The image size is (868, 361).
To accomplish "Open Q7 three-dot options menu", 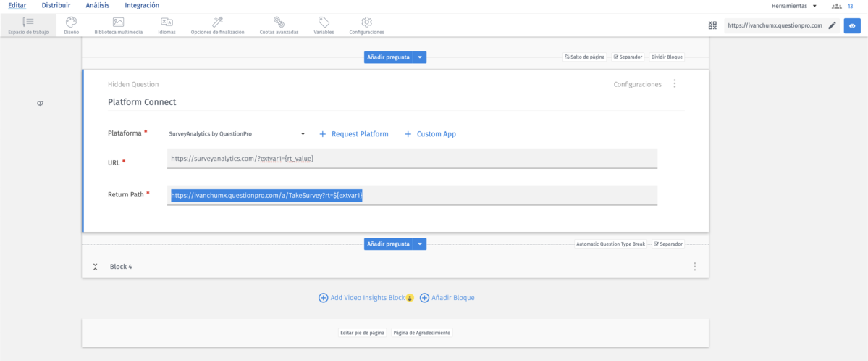I will point(675,84).
